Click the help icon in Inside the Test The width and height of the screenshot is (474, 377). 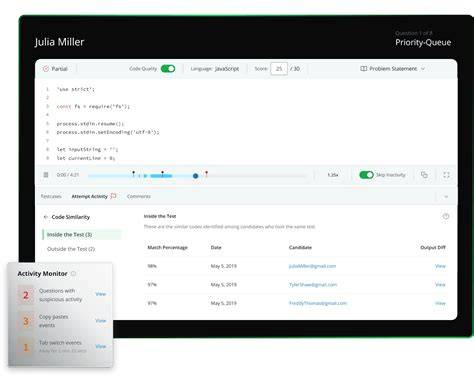point(446,216)
